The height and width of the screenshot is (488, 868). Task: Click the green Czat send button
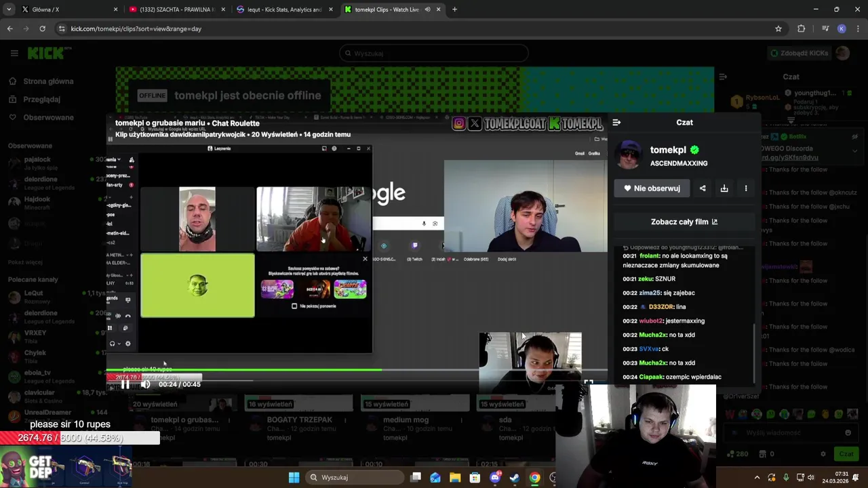point(846,454)
